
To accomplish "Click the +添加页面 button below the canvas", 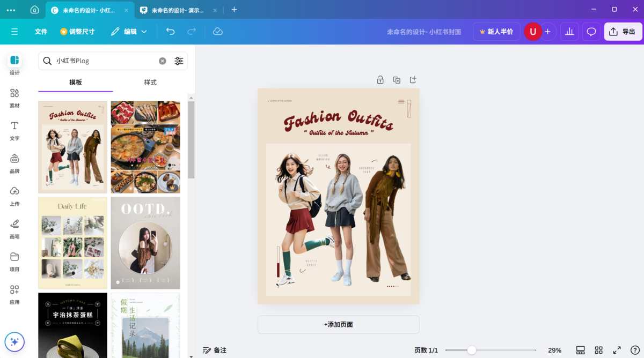I will [x=338, y=324].
